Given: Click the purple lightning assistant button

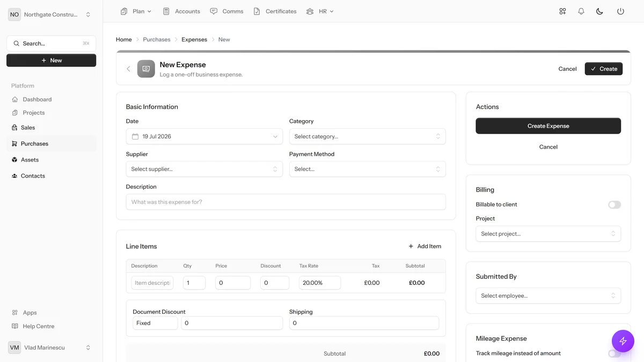Looking at the screenshot, I should coord(623,341).
